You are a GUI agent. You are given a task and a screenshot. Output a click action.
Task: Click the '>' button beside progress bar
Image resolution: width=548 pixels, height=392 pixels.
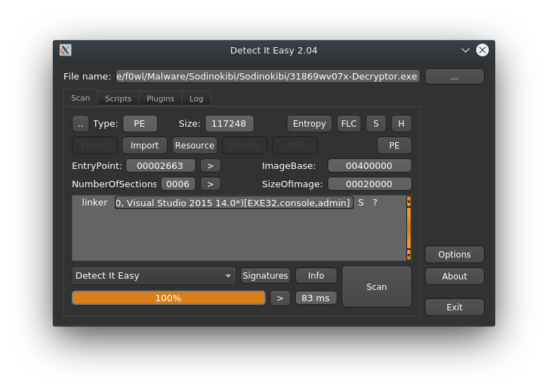coord(280,298)
